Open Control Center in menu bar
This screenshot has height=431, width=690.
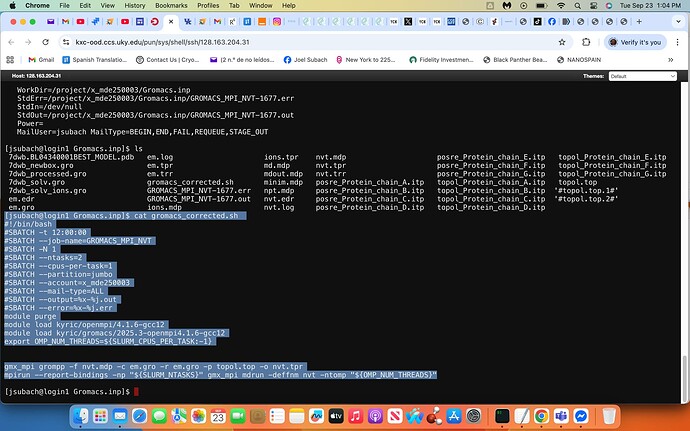click(593, 6)
